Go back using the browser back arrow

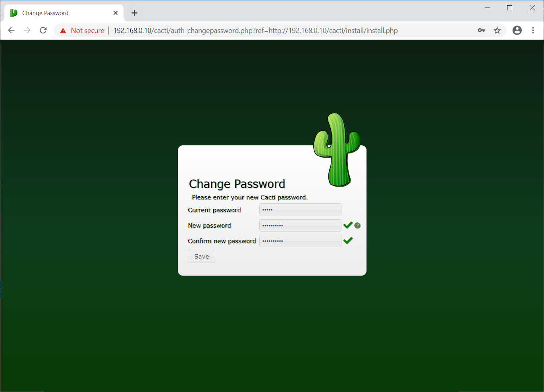[11, 31]
